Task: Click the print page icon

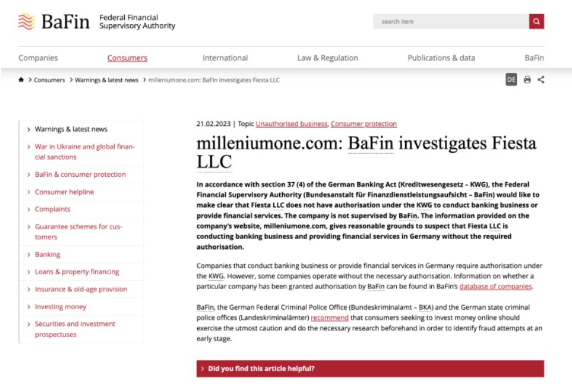Action: pos(527,79)
